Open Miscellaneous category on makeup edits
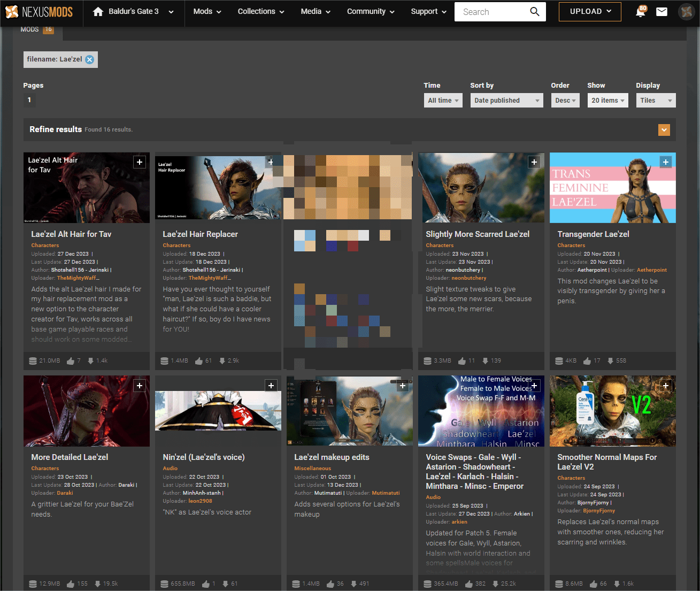The height and width of the screenshot is (591, 700). 312,469
